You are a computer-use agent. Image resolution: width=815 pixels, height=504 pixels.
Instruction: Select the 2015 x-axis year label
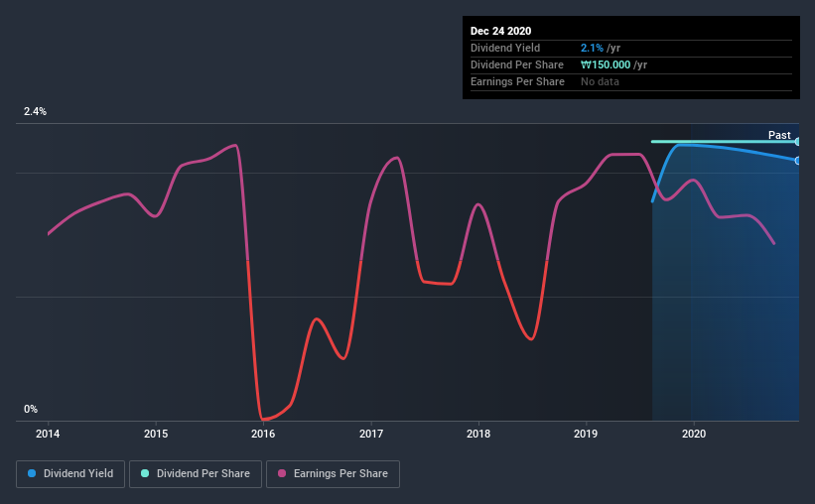coord(156,434)
